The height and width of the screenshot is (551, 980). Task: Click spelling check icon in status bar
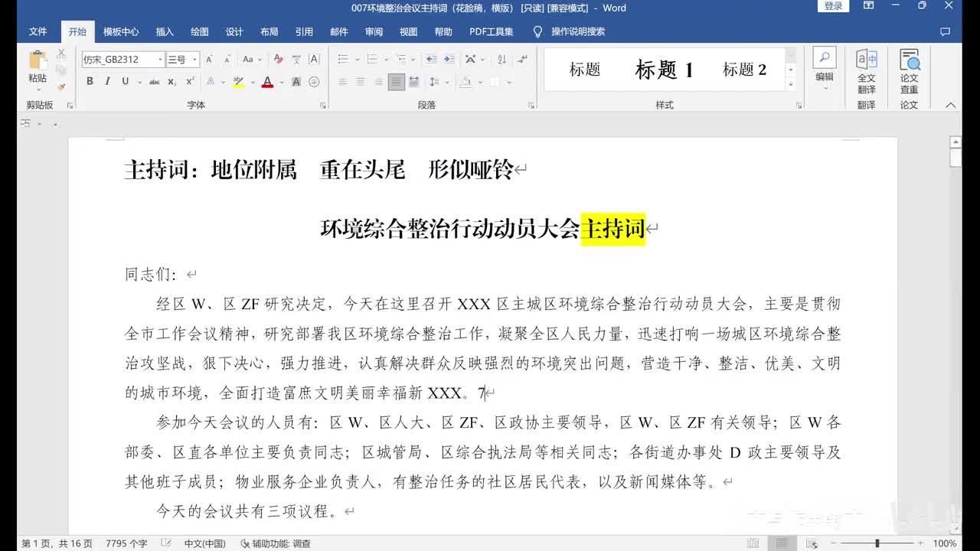click(166, 543)
